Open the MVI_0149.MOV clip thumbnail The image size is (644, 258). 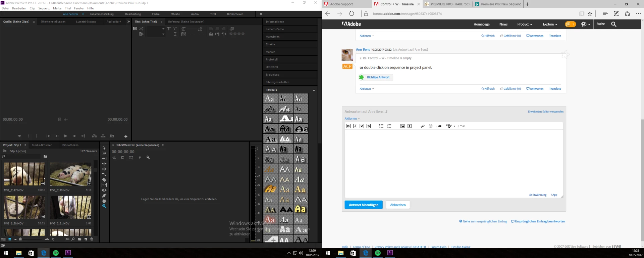[71, 174]
